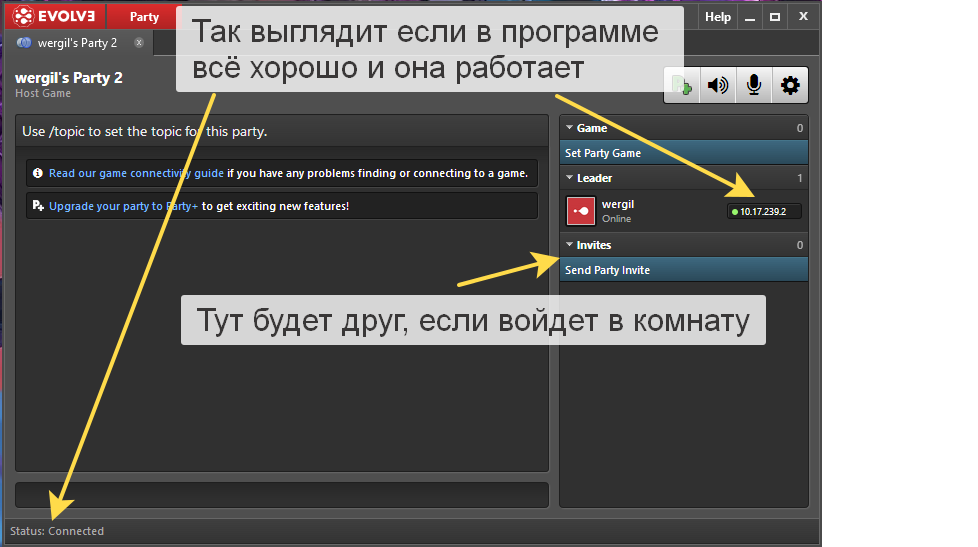This screenshot has width=978, height=547.
Task: Close the wergil's Party 2 tab
Action: [x=139, y=42]
